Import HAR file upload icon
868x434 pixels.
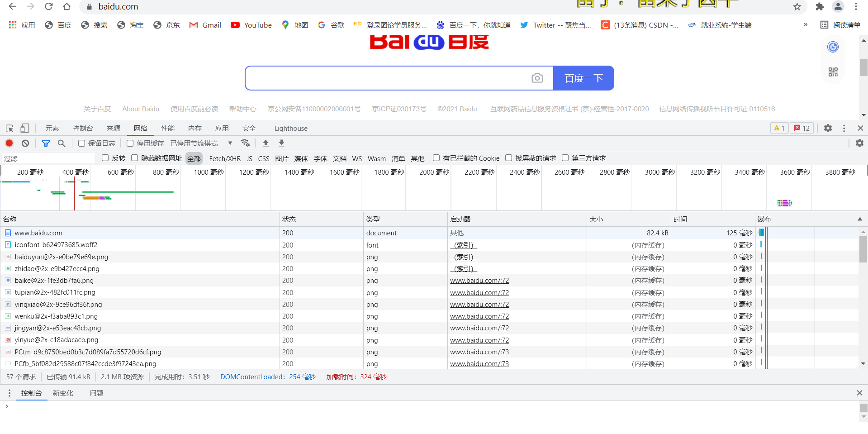(x=266, y=143)
